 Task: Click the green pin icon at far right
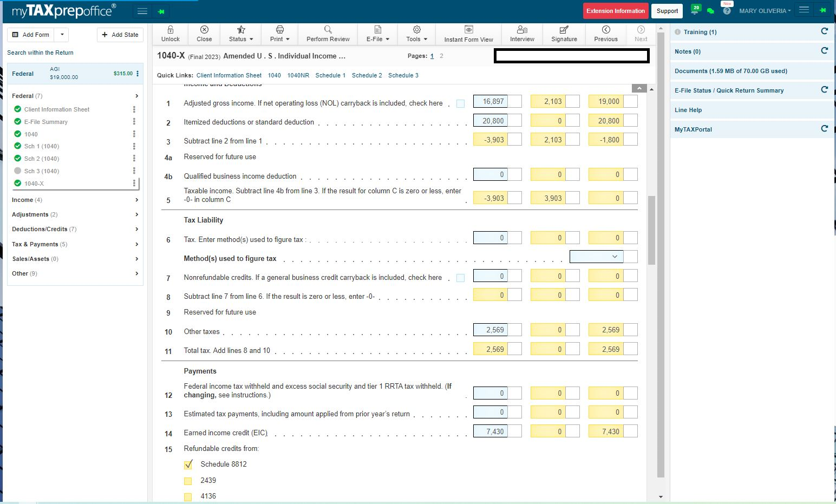[823, 10]
